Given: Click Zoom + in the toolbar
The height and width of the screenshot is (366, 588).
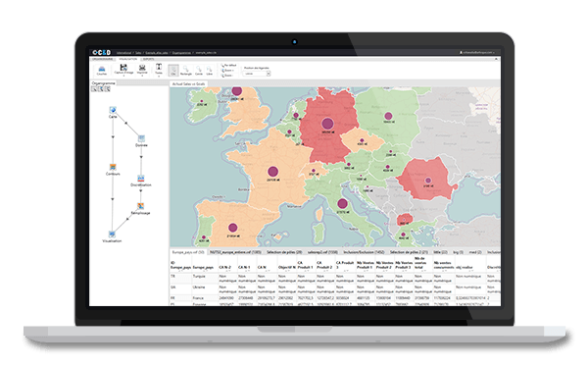Looking at the screenshot, I should tap(228, 71).
